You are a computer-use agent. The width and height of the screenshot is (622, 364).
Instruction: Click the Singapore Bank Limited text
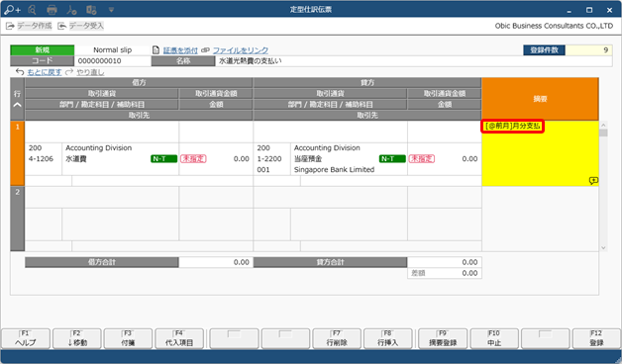pos(334,169)
